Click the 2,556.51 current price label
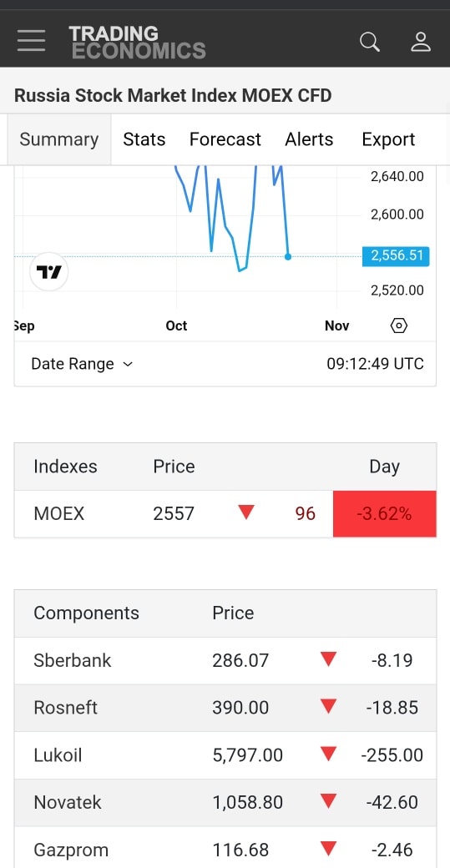The width and height of the screenshot is (450, 868). 396,255
